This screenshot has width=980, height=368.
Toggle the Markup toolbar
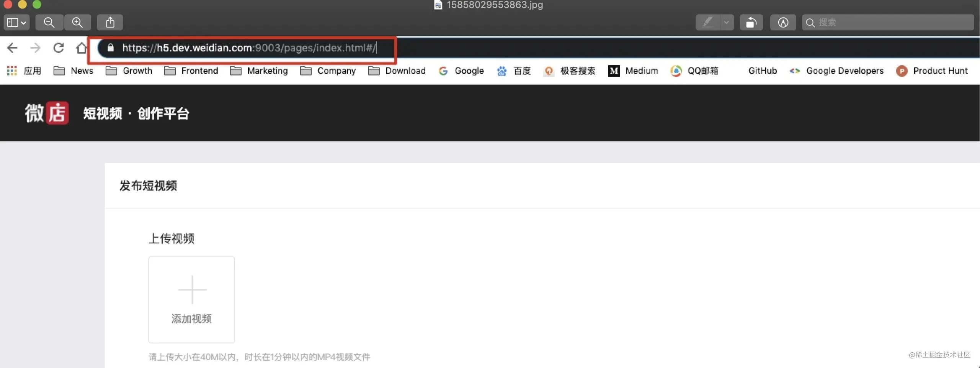click(x=783, y=22)
